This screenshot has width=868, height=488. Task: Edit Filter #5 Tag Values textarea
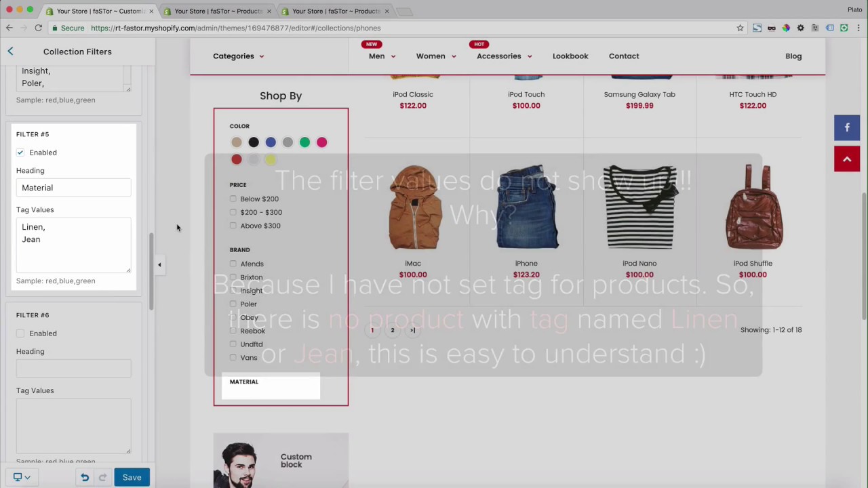[x=73, y=245]
